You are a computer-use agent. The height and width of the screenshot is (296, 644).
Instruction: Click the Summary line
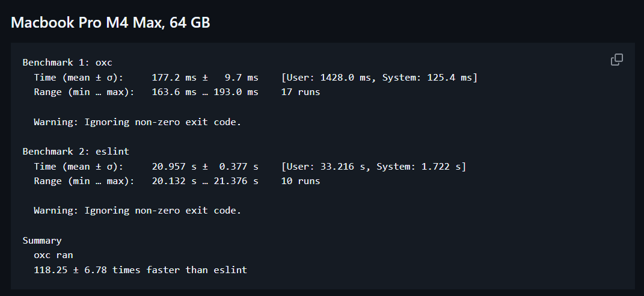[x=42, y=241]
